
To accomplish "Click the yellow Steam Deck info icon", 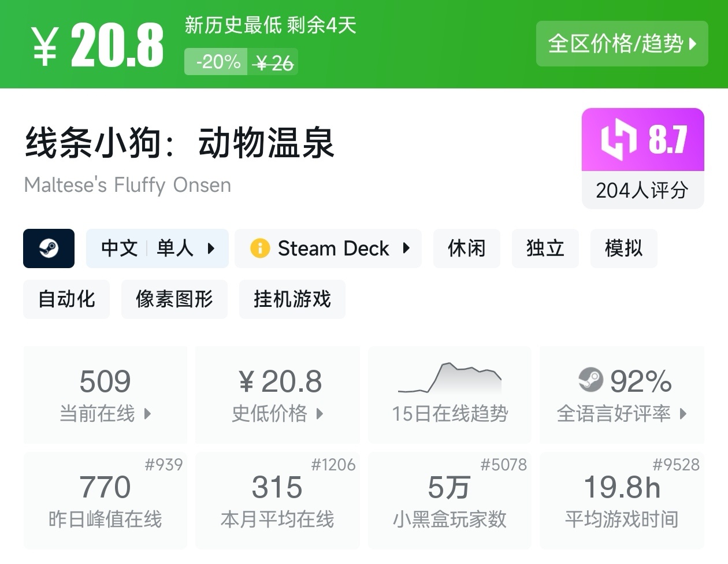I will click(x=260, y=248).
